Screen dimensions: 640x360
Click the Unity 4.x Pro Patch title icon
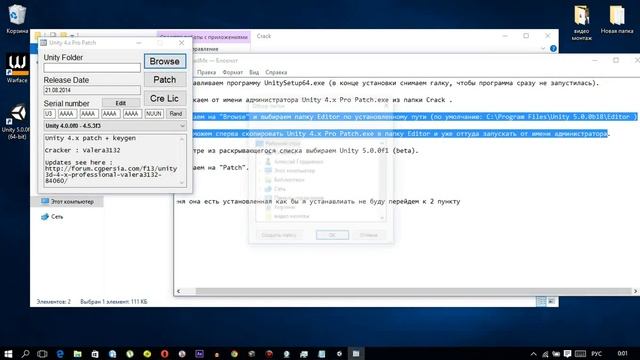point(44,42)
